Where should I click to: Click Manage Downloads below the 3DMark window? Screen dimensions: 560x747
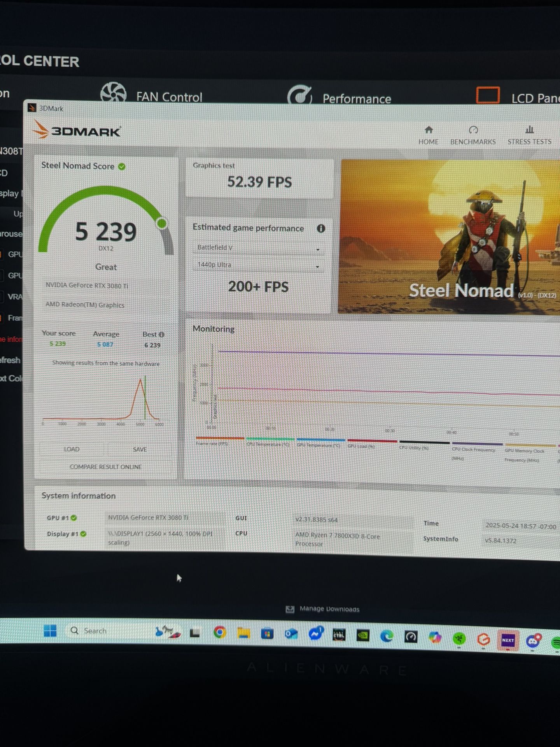[322, 609]
